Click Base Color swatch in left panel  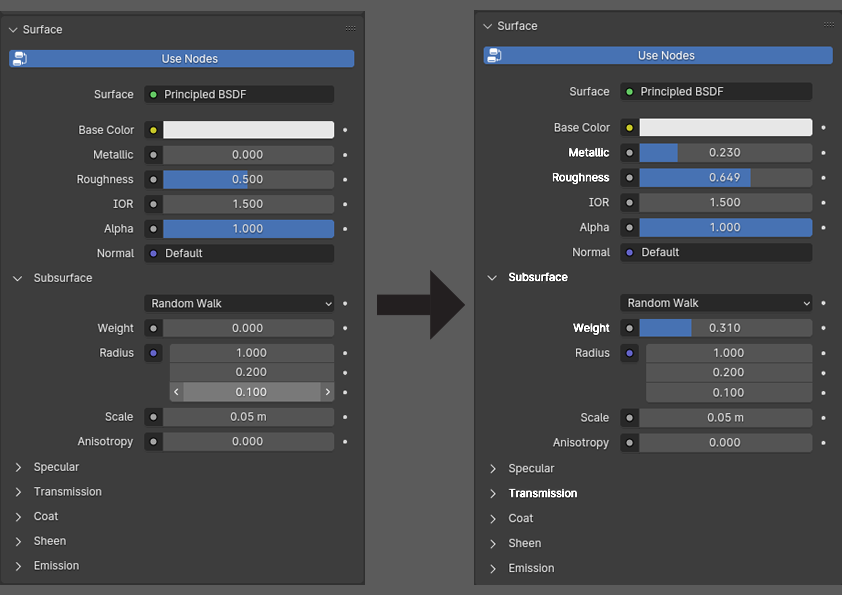pyautogui.click(x=249, y=130)
